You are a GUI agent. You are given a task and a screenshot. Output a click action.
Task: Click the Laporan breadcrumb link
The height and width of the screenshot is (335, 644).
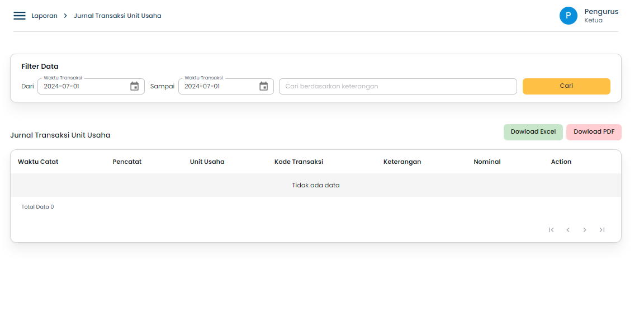[44, 16]
